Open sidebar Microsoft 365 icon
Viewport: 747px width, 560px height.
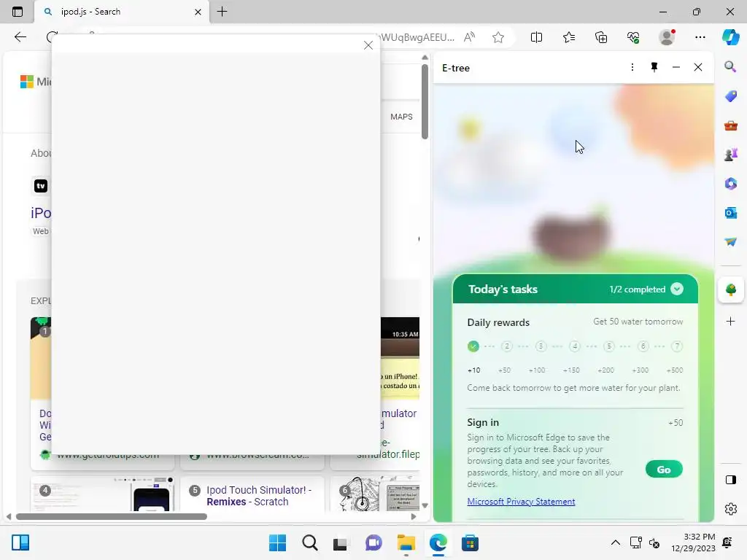click(731, 183)
